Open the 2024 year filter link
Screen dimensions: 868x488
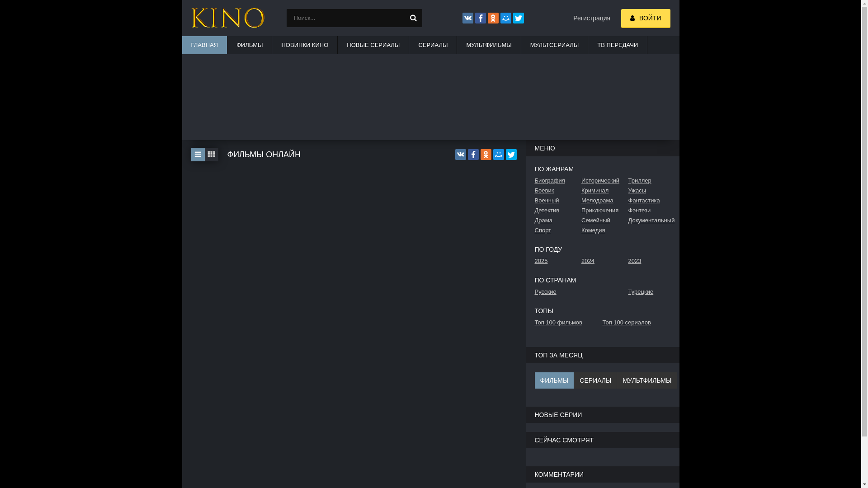(x=587, y=261)
